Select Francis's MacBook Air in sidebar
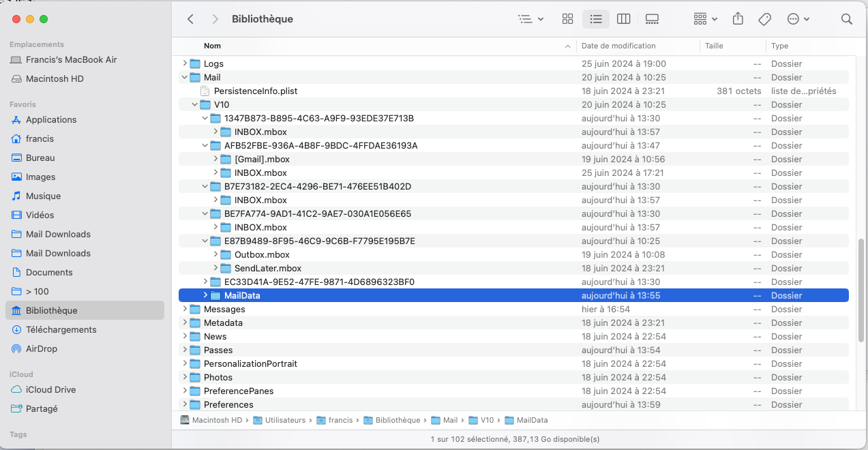The image size is (868, 450). 71,59
